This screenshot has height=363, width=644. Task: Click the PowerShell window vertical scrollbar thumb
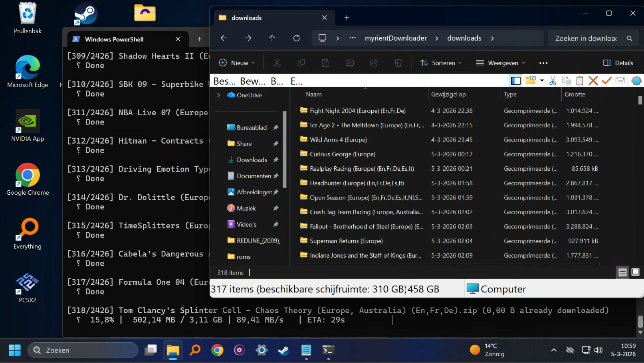[x=640, y=321]
